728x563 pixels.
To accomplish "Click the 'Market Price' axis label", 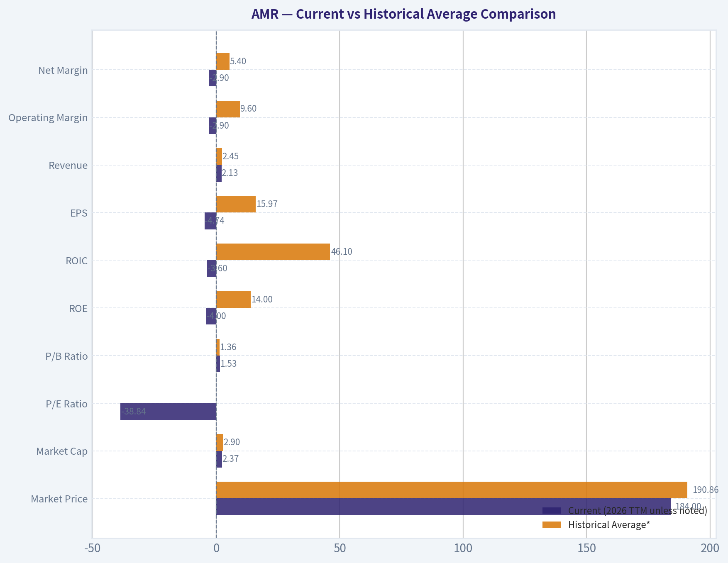I will [59, 499].
